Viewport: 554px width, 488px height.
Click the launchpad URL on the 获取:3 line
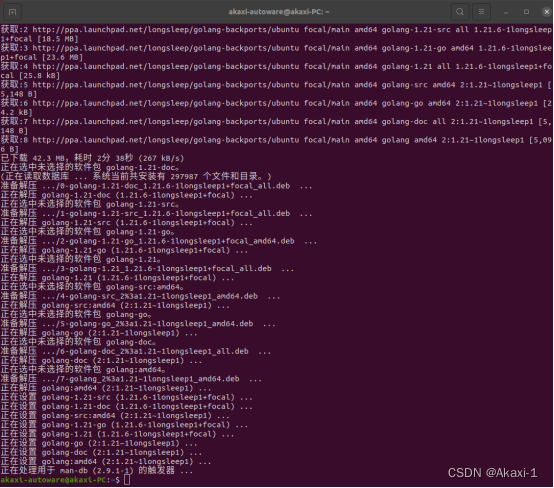166,48
